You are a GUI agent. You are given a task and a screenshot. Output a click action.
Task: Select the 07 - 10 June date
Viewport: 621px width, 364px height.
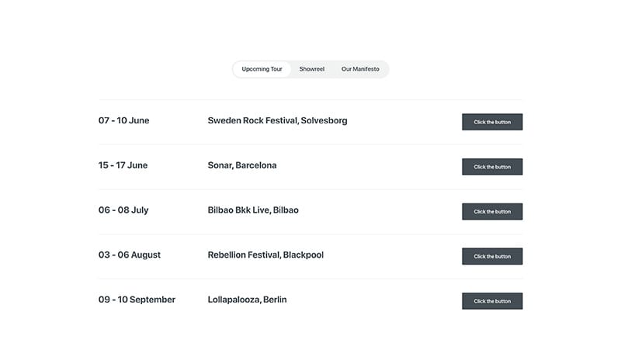click(123, 121)
